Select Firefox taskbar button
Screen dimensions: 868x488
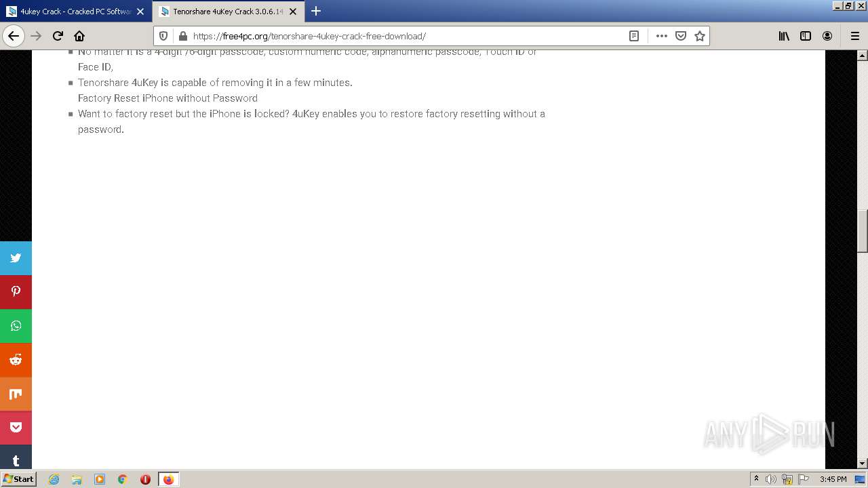[168, 479]
